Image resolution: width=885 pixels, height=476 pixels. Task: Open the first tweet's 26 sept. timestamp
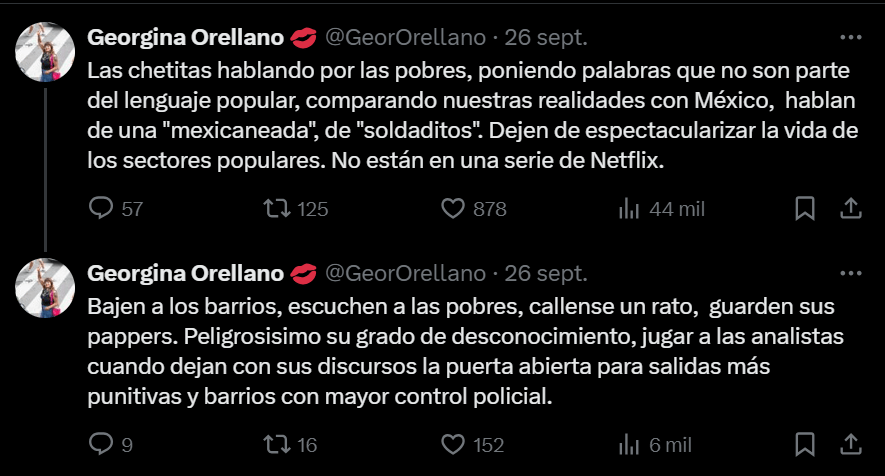coord(546,38)
